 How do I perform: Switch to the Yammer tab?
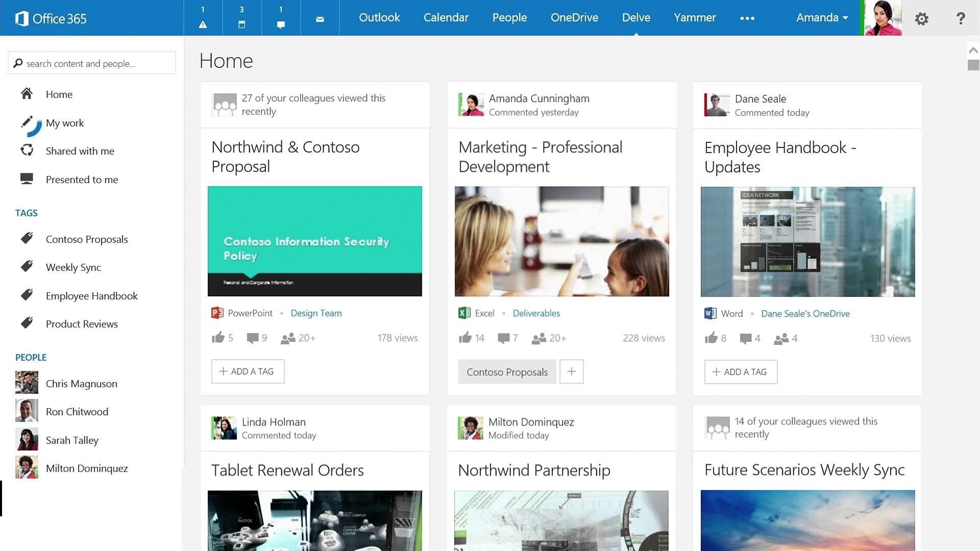tap(695, 17)
